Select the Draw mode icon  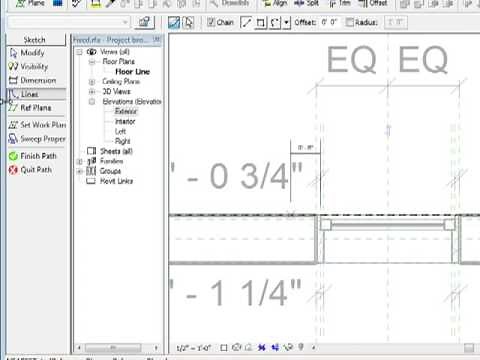tap(174, 23)
